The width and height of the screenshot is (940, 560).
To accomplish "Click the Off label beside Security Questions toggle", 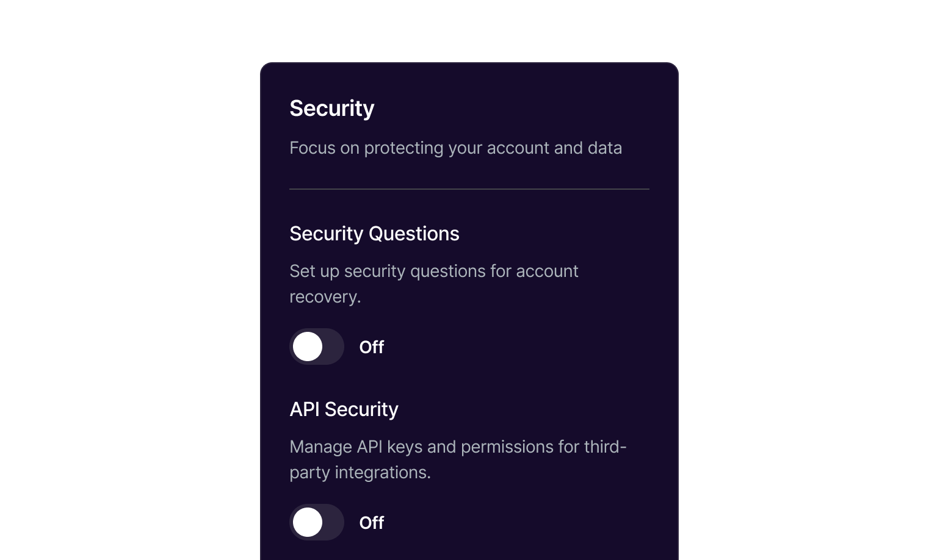I will point(371,347).
